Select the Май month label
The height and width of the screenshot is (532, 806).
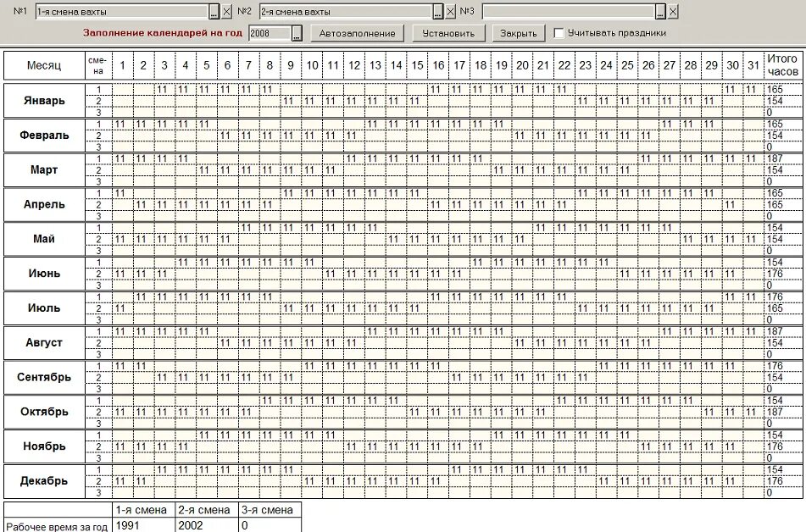pos(44,239)
